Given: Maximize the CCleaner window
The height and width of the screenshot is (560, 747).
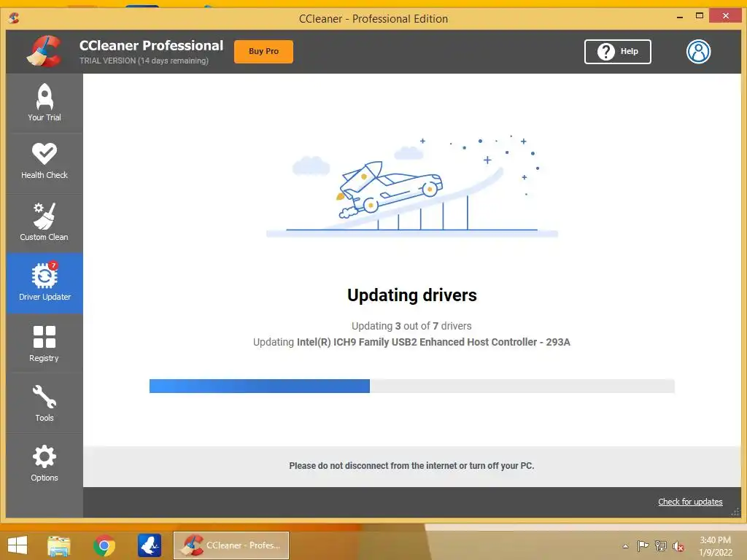Looking at the screenshot, I should click(700, 16).
